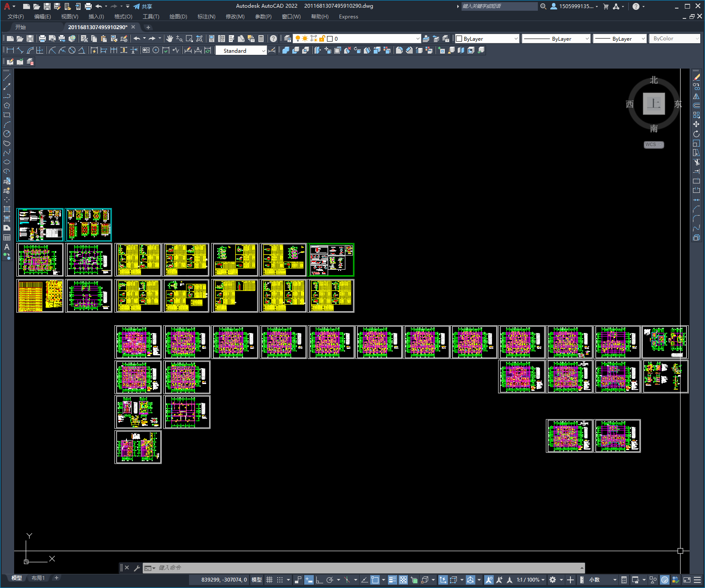Viewport: 705px width, 588px height.
Task: Click the workspace settings gear icon
Action: [x=553, y=580]
